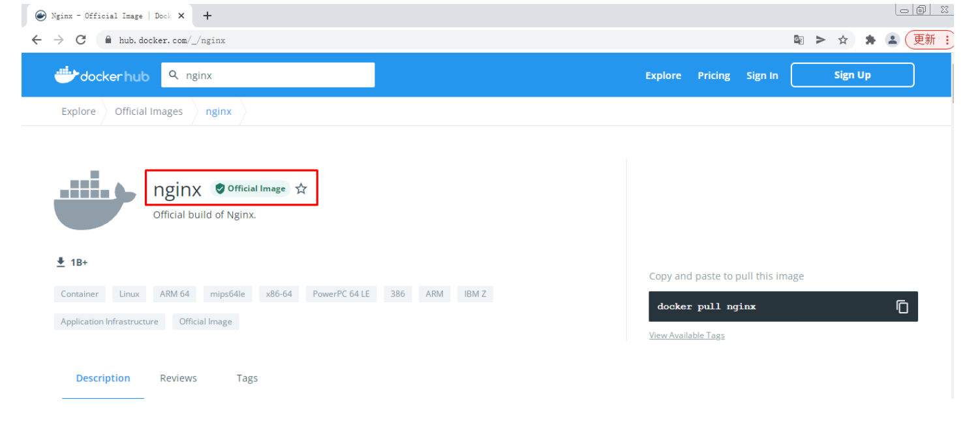
Task: Click the search magnifier icon in Docker Hub
Action: point(174,75)
